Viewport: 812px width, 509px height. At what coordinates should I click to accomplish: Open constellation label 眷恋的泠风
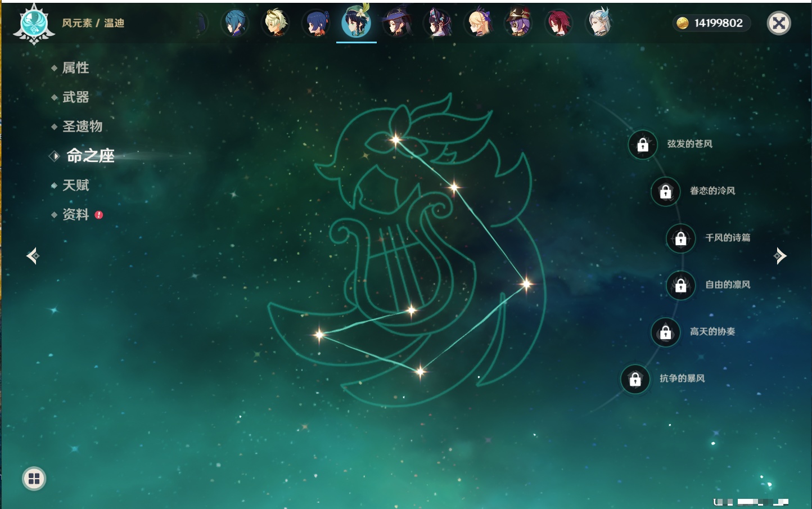click(712, 191)
